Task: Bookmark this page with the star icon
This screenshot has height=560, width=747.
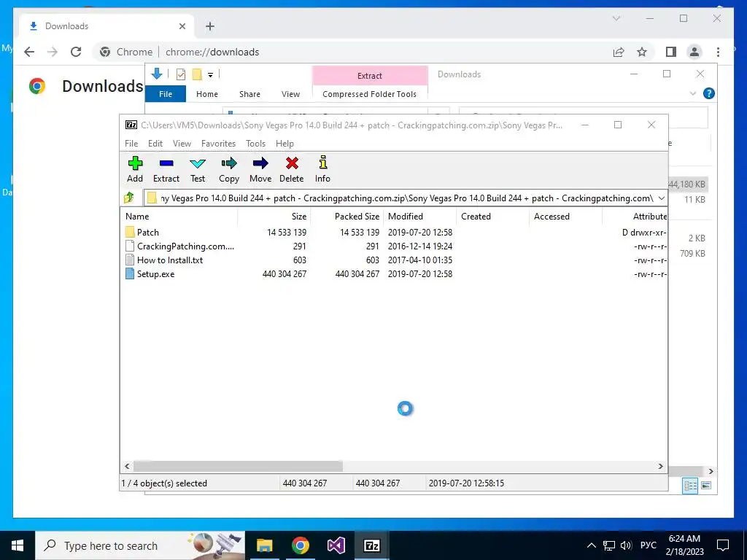Action: coord(642,52)
